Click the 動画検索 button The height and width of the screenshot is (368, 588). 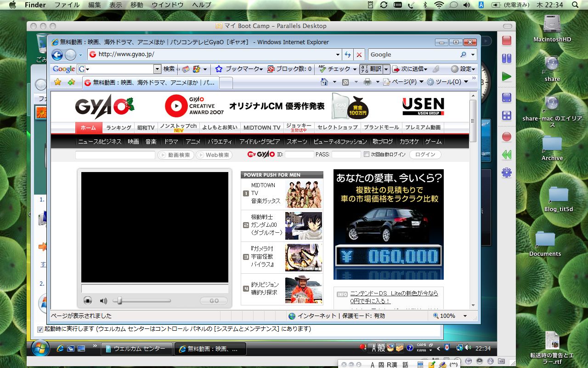point(176,155)
